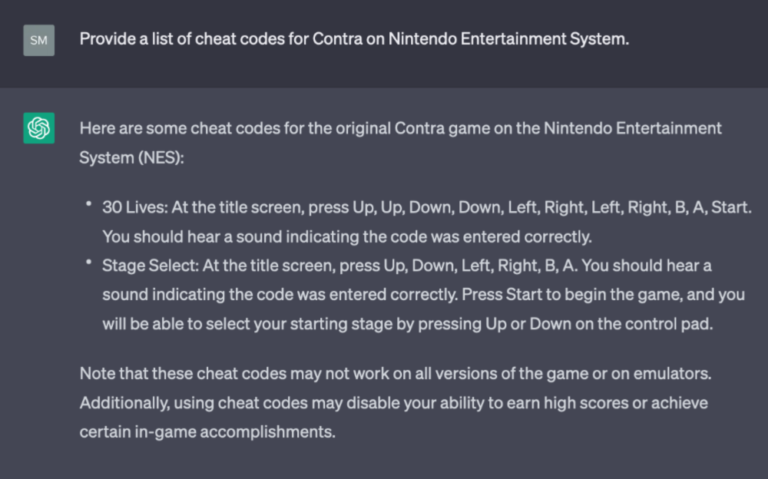Click the bullet point before Stage Select

(89, 263)
